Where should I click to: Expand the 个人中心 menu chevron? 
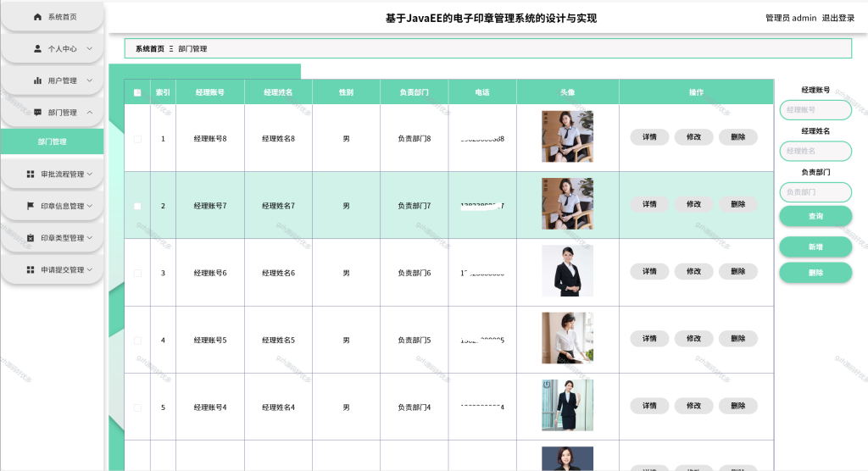(x=90, y=48)
